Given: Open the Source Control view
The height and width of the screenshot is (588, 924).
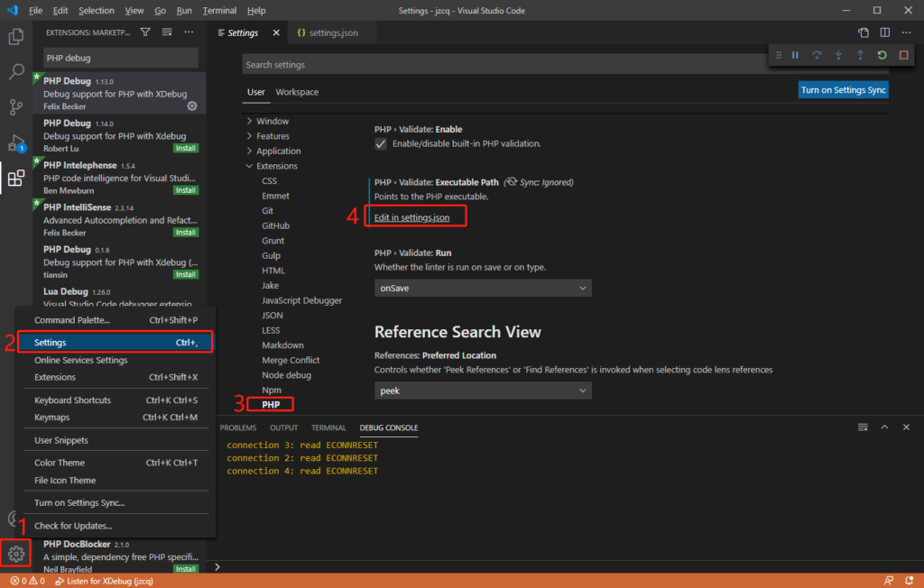Looking at the screenshot, I should click(x=16, y=106).
